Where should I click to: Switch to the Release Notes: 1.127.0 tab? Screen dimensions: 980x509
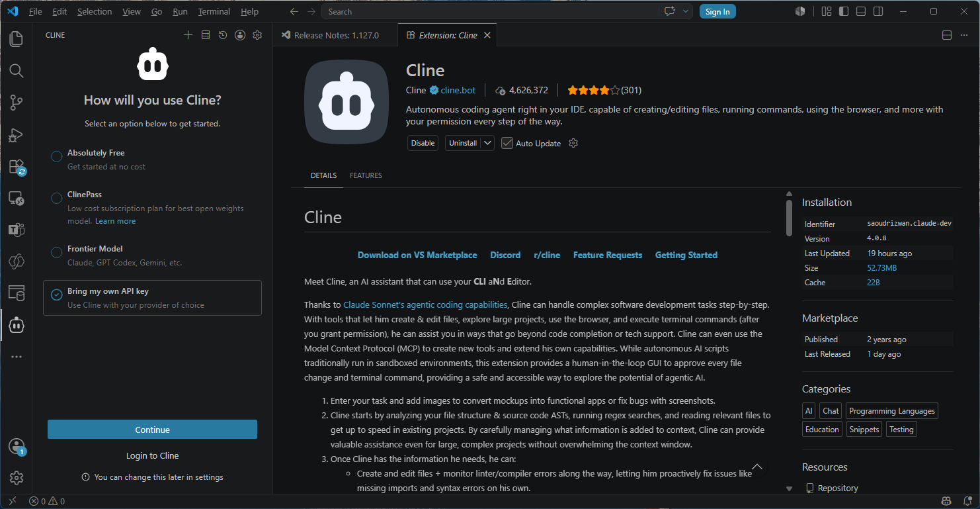[x=336, y=35]
